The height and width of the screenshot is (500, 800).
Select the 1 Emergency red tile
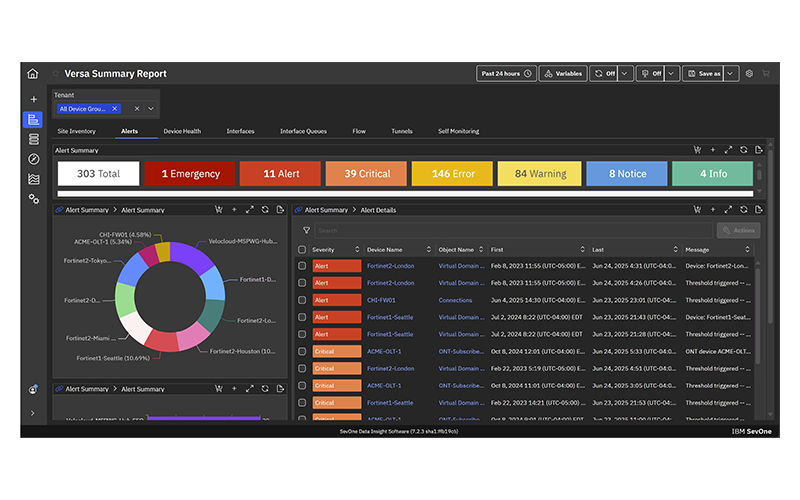coord(190,173)
